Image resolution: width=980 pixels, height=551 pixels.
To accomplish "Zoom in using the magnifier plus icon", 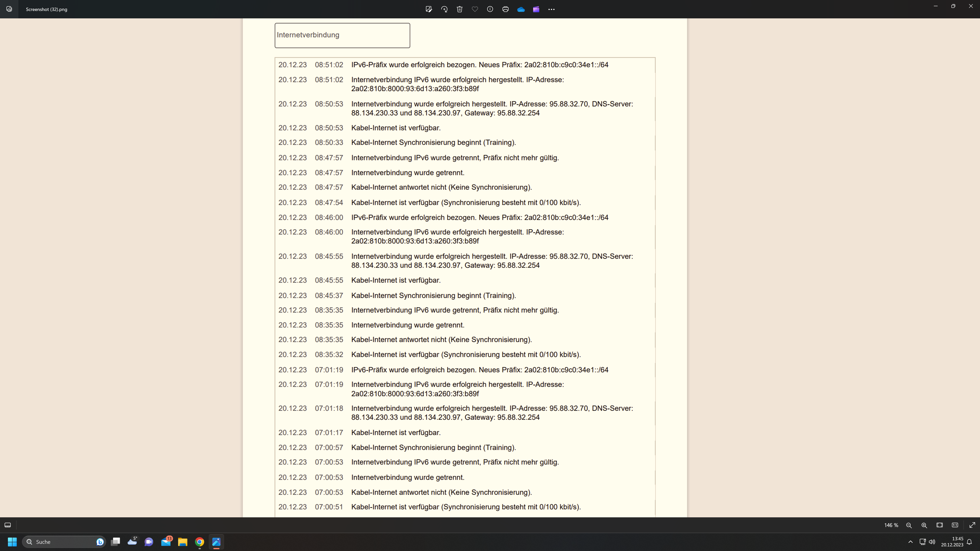I will point(924,525).
